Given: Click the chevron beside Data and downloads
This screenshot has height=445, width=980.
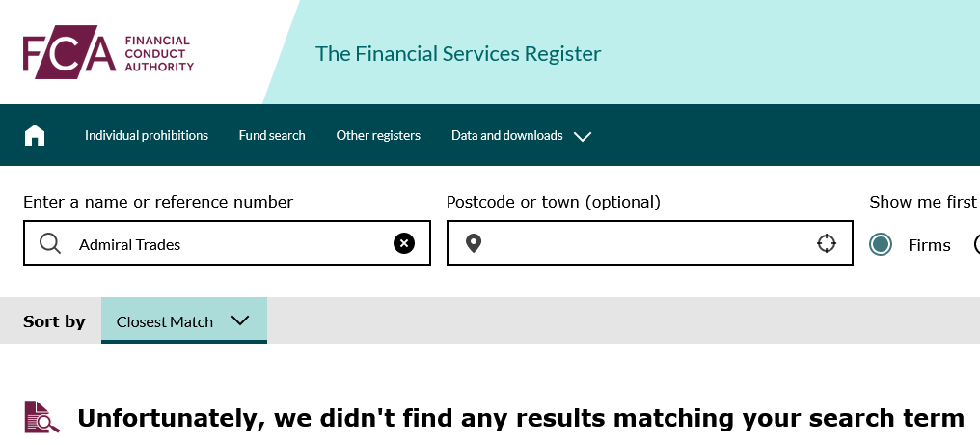Looking at the screenshot, I should (x=583, y=136).
